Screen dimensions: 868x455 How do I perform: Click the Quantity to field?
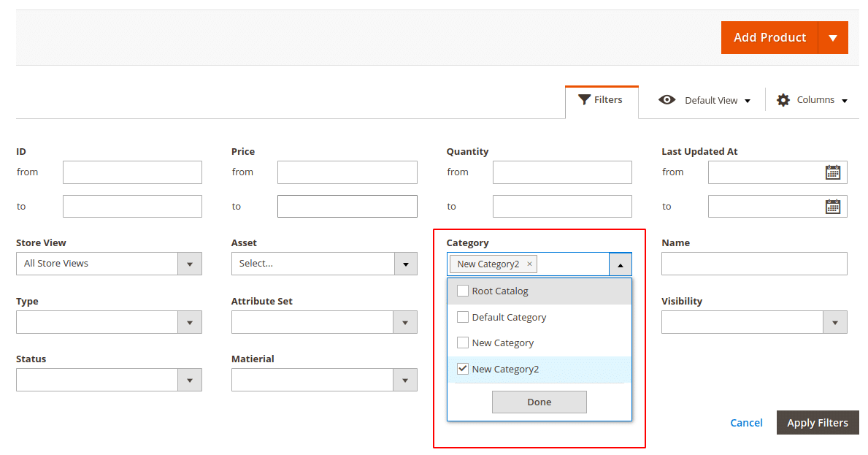click(x=562, y=207)
